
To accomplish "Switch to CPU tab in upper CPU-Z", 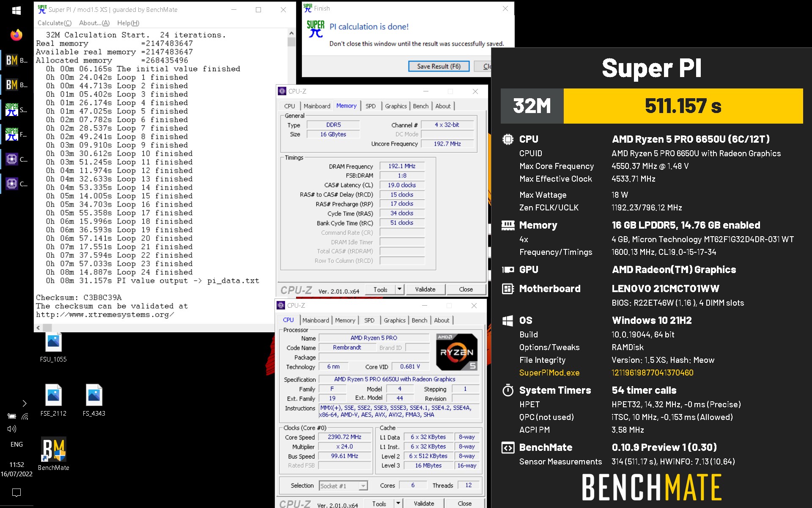I will [290, 106].
